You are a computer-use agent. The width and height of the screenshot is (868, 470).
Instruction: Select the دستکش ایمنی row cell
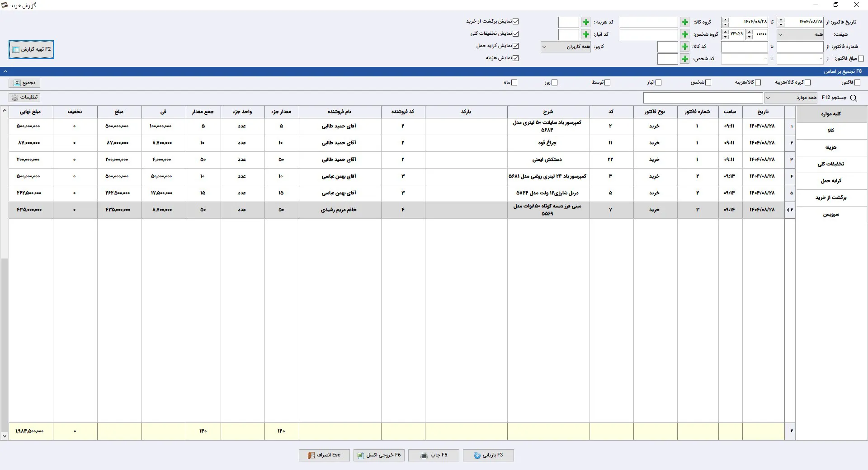point(548,160)
